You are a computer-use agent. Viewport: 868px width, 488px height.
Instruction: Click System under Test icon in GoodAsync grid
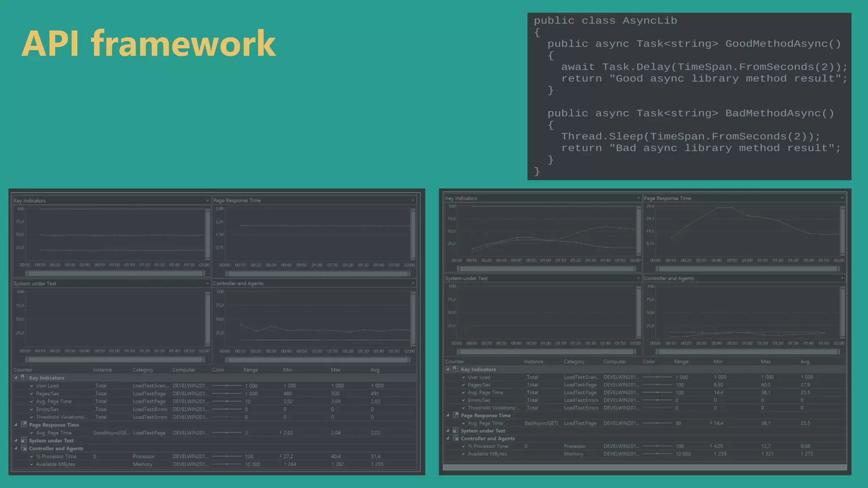(x=24, y=441)
